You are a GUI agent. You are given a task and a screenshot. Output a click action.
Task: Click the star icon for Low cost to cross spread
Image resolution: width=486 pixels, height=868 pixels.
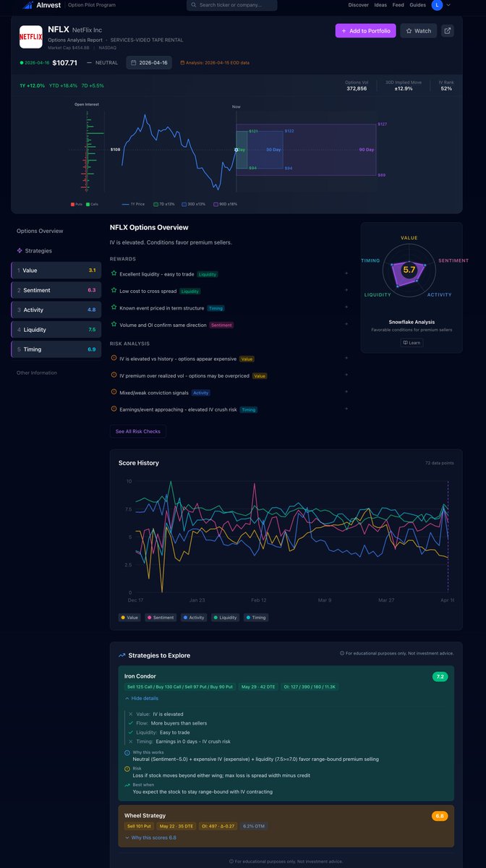pyautogui.click(x=114, y=291)
